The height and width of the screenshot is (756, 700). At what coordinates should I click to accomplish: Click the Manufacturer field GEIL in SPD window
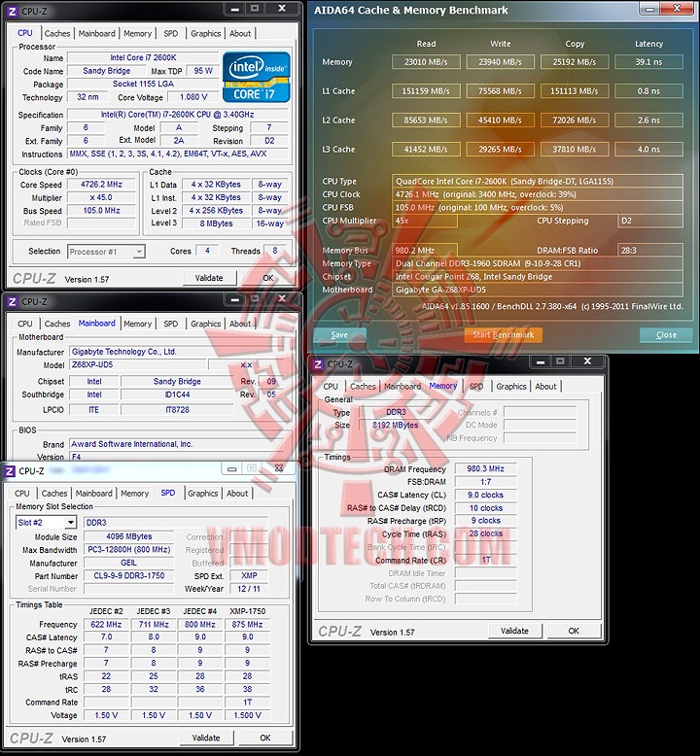[x=128, y=563]
